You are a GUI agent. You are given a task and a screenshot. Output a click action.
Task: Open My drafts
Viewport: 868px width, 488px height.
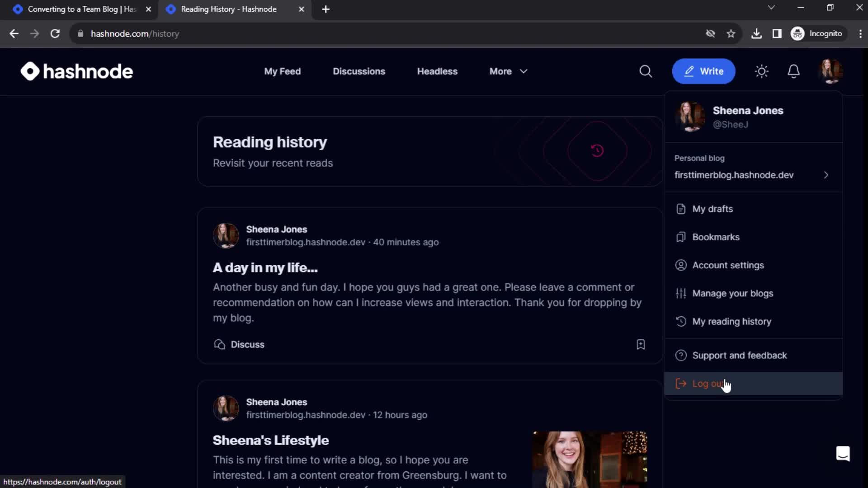753,209
